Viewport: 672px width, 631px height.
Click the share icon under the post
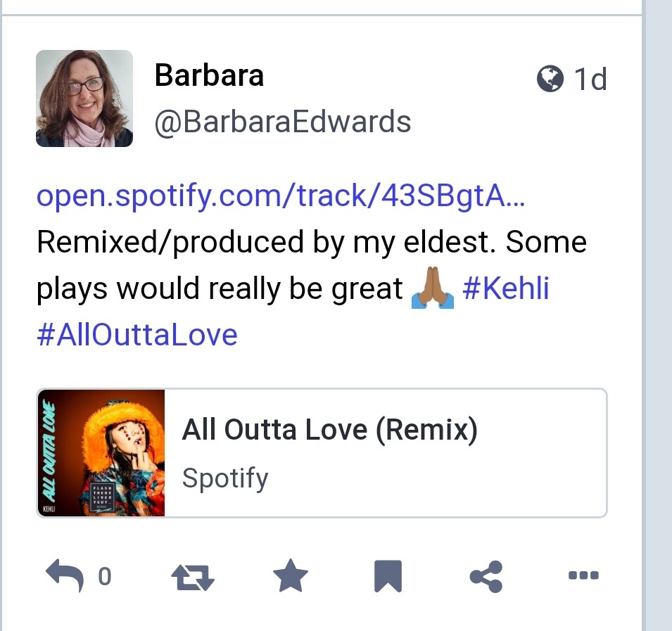(x=486, y=576)
